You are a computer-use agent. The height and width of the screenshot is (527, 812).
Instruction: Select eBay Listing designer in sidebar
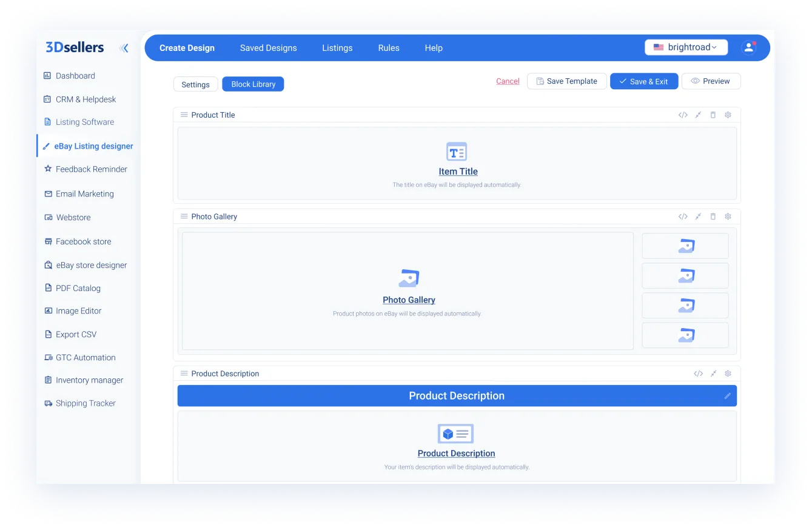[x=88, y=146]
